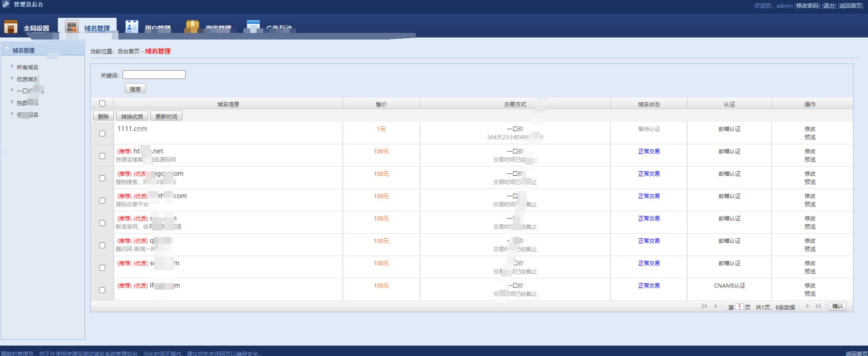Jump to last page pagination icon
Image resolution: width=868 pixels, height=356 pixels.
pos(818,306)
